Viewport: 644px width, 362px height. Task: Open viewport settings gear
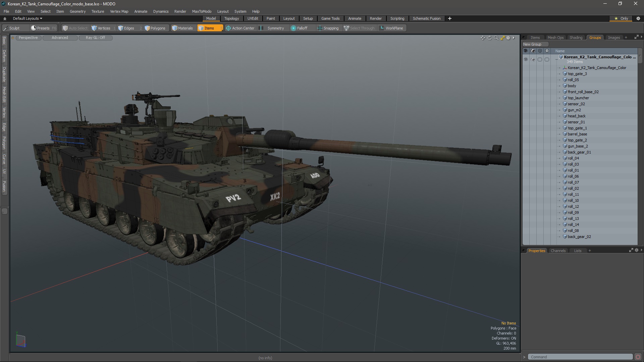click(x=508, y=38)
